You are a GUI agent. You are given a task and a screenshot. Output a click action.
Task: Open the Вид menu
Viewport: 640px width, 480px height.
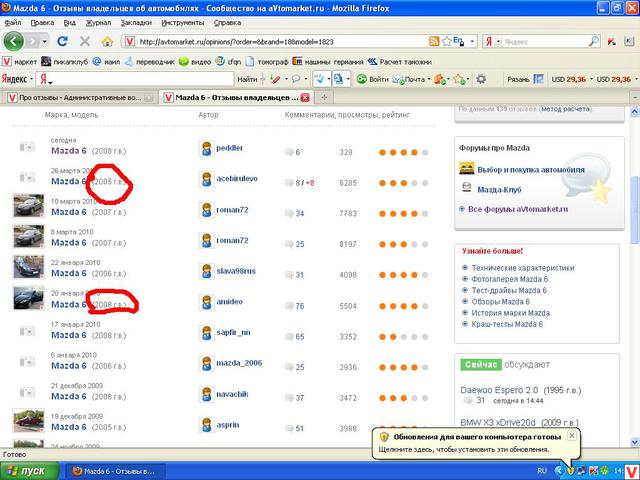[x=69, y=23]
